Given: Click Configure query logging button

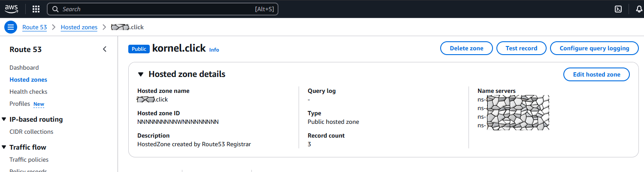Looking at the screenshot, I should 594,48.
